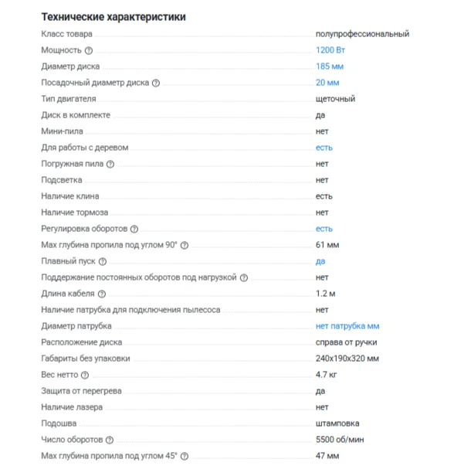
Task: Click the 20 мм bore diameter link
Action: click(327, 83)
